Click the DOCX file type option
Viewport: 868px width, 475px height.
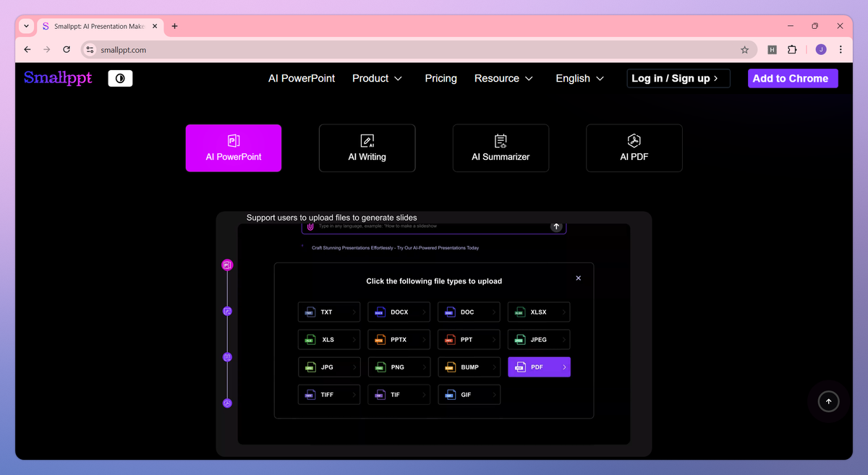tap(399, 312)
